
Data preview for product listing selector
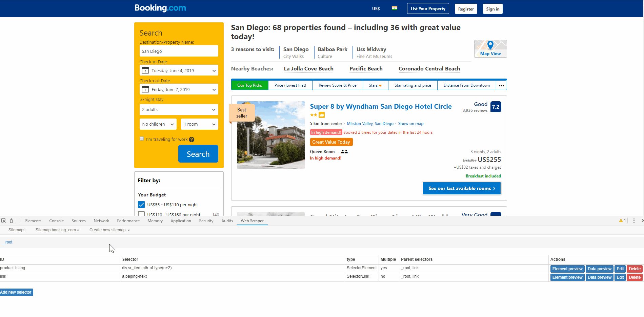click(x=600, y=269)
